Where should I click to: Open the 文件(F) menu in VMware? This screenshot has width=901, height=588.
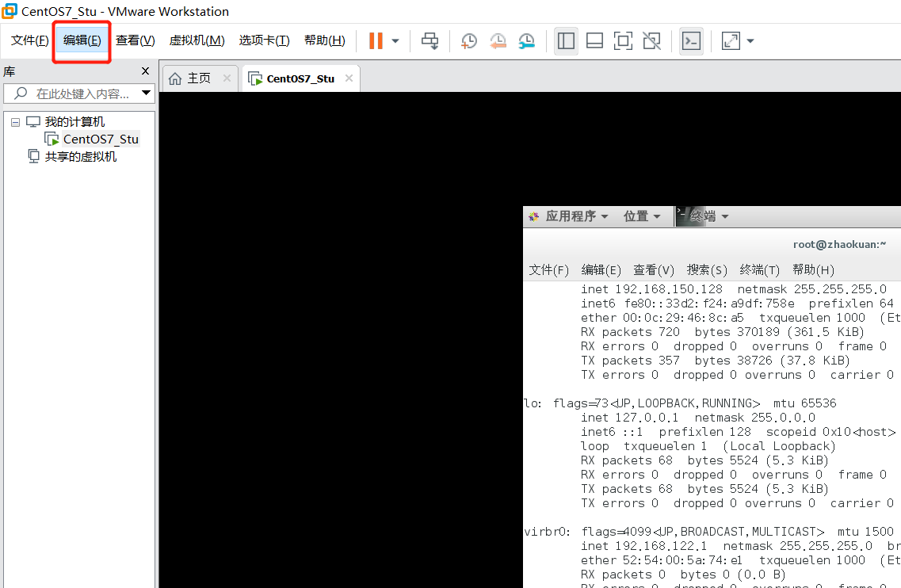(x=30, y=40)
